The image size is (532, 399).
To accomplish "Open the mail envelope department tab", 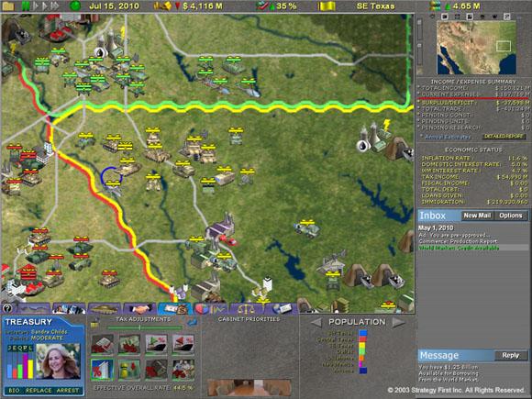I will 282,308.
